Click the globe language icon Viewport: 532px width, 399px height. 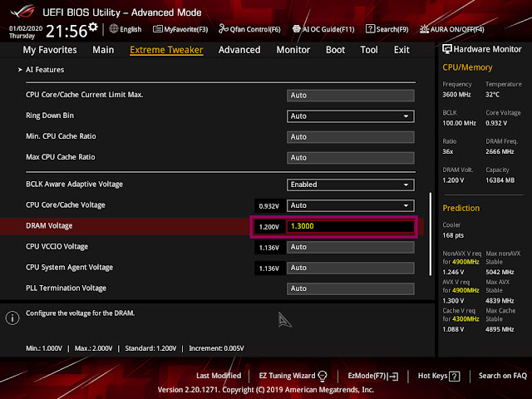coord(114,29)
